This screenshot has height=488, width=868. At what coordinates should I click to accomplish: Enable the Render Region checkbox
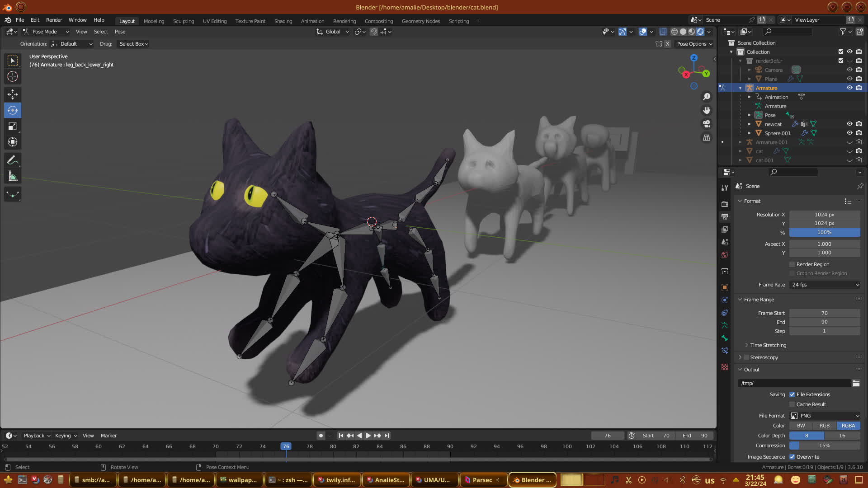(x=792, y=264)
